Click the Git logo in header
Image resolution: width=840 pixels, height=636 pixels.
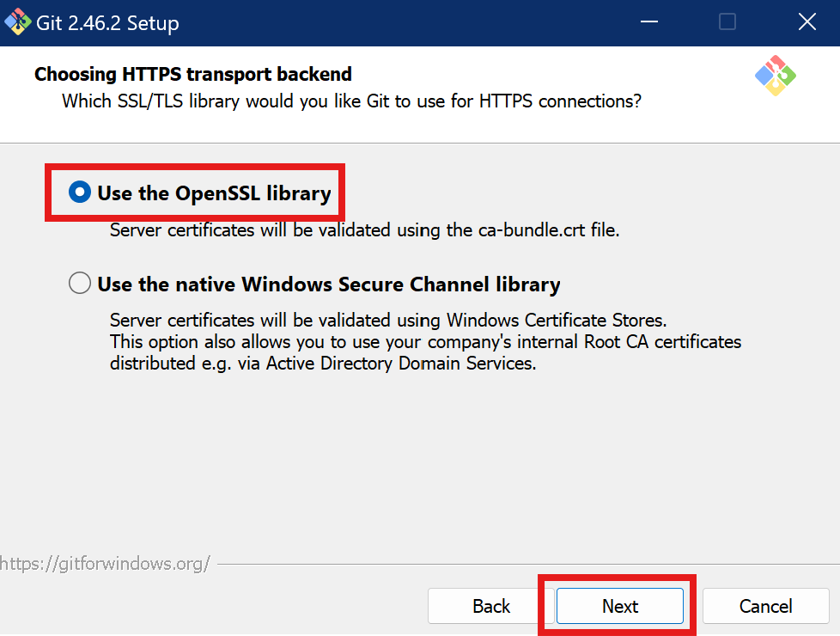[x=776, y=76]
